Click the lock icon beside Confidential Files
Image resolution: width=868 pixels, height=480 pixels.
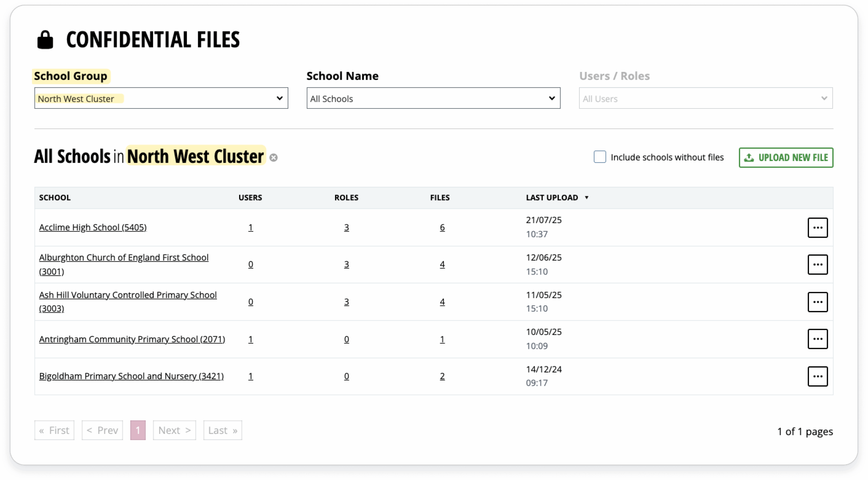coord(45,40)
